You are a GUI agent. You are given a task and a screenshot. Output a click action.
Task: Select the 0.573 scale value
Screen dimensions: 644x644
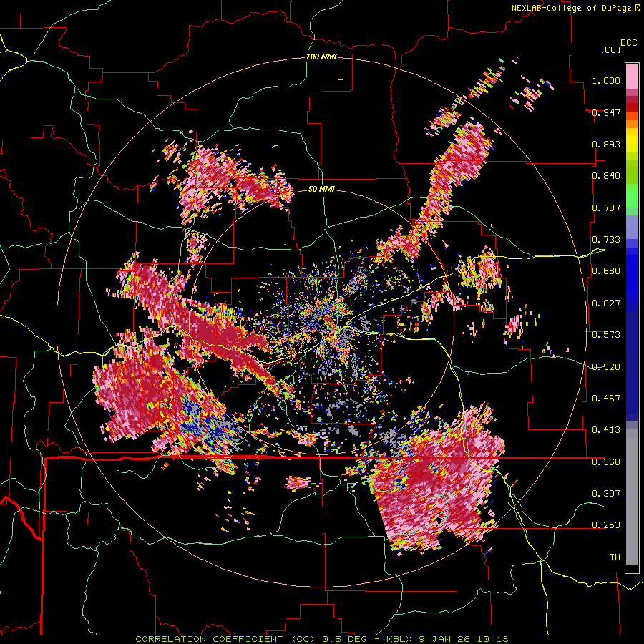606,335
